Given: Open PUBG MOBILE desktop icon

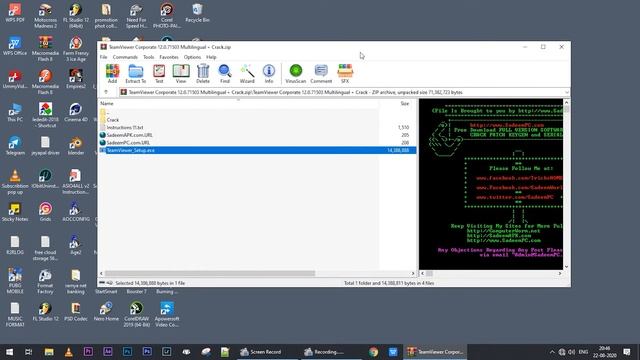Looking at the screenshot, I should [15, 281].
